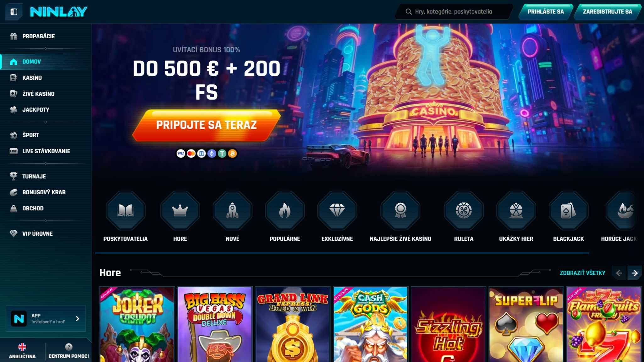The width and height of the screenshot is (644, 362).
Task: Open the Populárne flame category icon
Action: click(x=285, y=210)
